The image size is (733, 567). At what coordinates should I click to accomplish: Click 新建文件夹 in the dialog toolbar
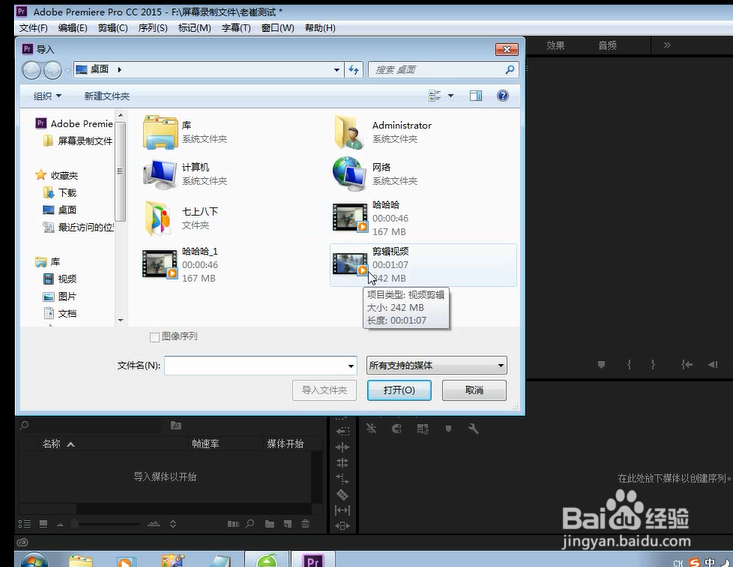click(107, 96)
